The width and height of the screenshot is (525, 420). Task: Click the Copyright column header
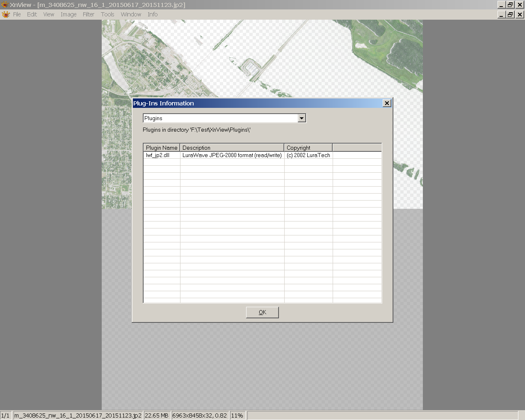point(308,148)
